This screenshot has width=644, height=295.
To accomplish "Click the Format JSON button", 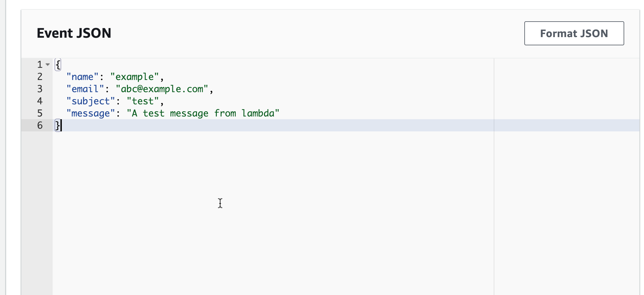I will (574, 33).
